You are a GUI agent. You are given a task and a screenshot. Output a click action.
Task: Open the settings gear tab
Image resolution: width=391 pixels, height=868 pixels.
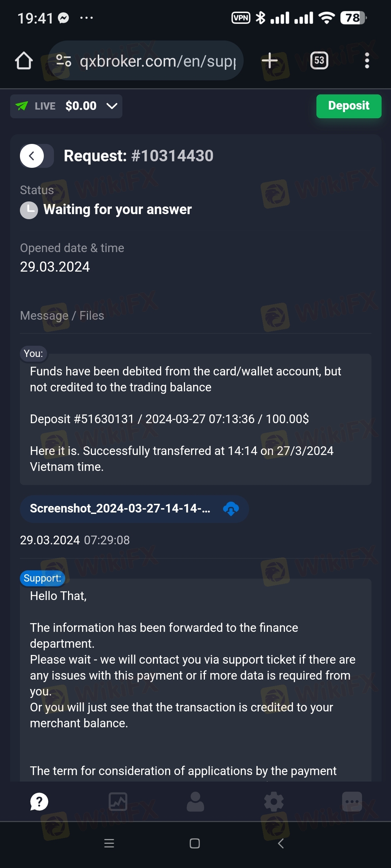274,802
